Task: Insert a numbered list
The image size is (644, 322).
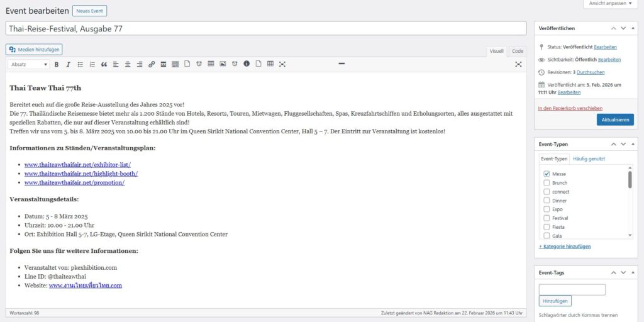Action: (92, 64)
